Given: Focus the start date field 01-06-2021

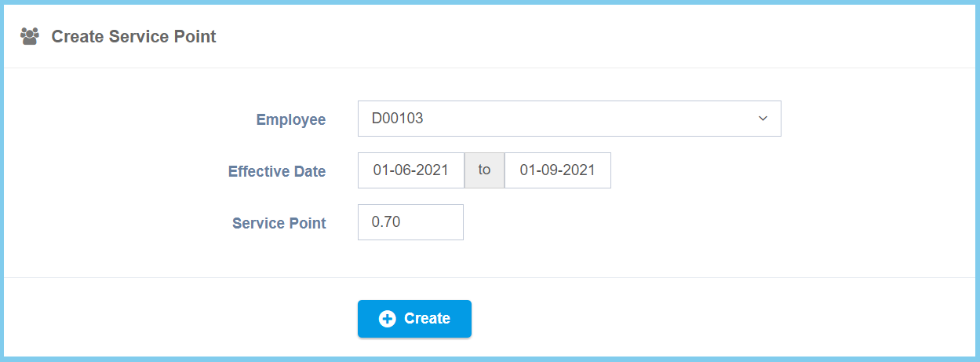Looking at the screenshot, I should pos(410,170).
